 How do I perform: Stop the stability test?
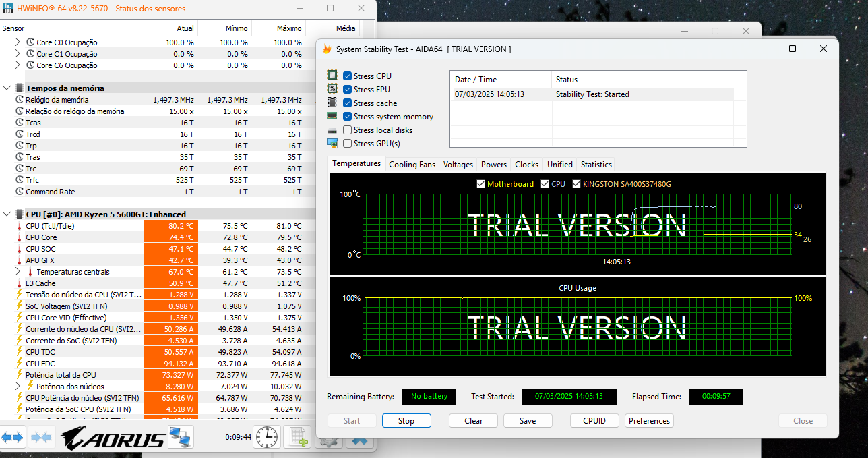[406, 420]
